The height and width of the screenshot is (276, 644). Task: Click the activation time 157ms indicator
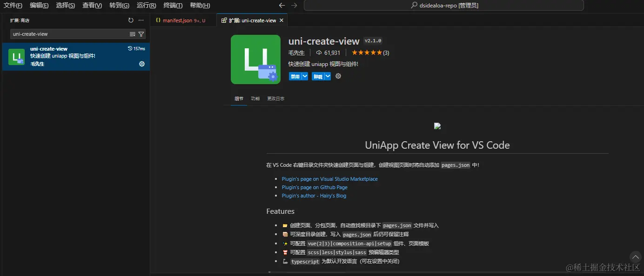click(136, 49)
